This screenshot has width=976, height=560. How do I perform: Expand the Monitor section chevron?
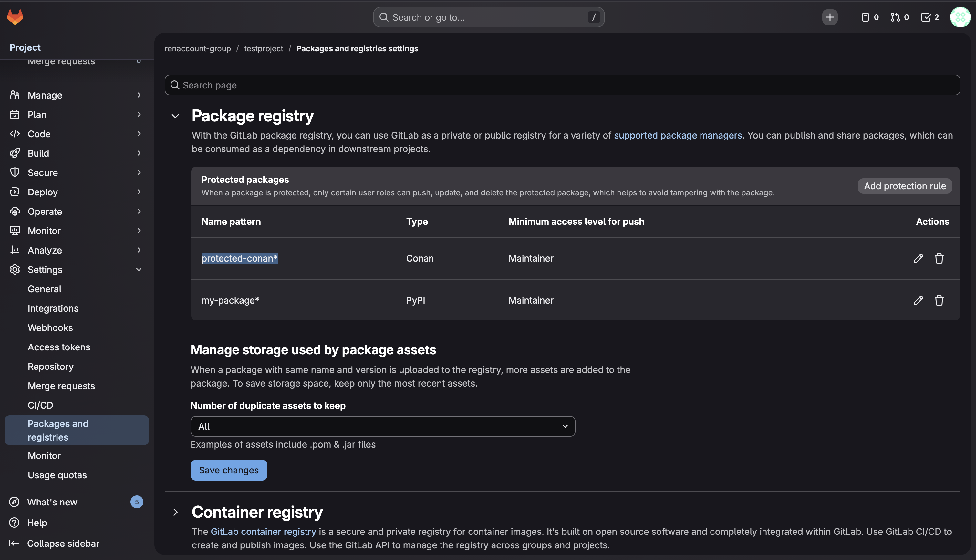tap(139, 231)
